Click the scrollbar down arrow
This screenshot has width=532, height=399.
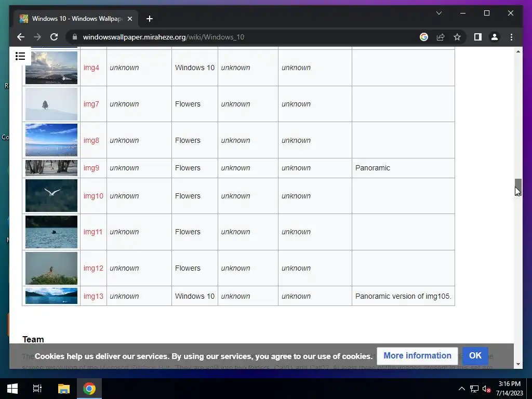[518, 364]
